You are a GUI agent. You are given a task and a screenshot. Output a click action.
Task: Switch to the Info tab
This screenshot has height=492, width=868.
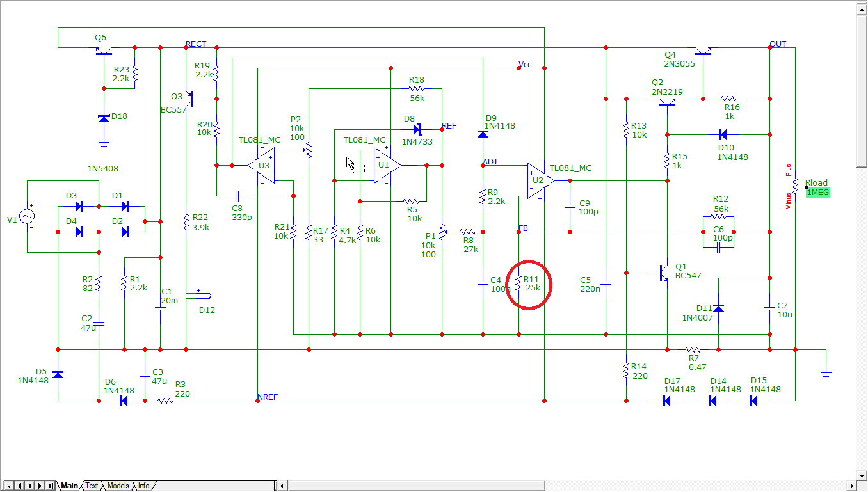[143, 486]
